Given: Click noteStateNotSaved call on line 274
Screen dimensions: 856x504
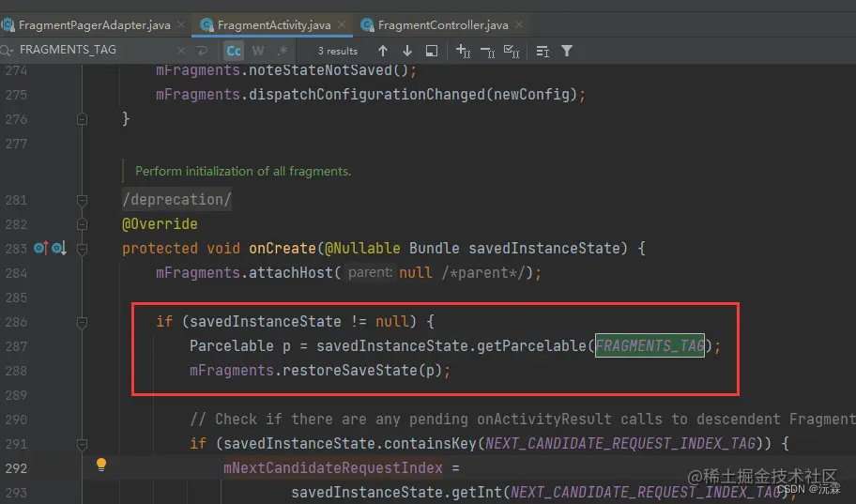Looking at the screenshot, I should (x=320, y=69).
